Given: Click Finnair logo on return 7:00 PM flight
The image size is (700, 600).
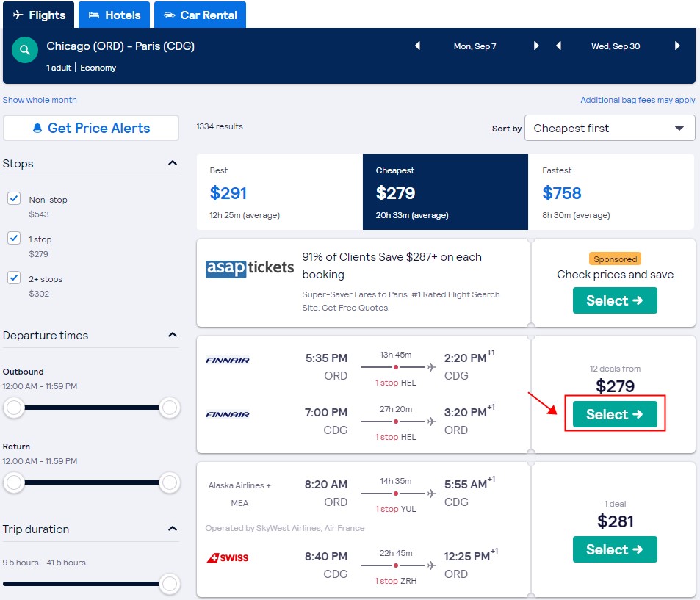Looking at the screenshot, I should [227, 414].
